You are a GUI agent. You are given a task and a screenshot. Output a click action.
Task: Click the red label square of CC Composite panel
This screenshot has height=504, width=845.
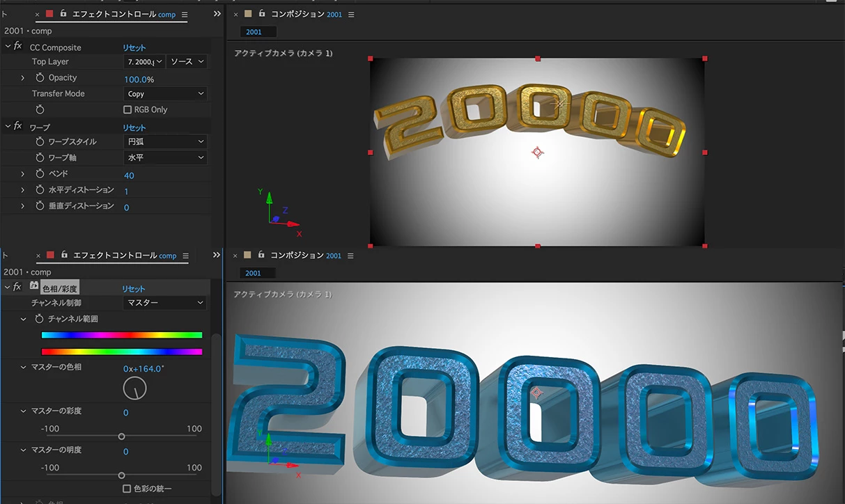(49, 13)
